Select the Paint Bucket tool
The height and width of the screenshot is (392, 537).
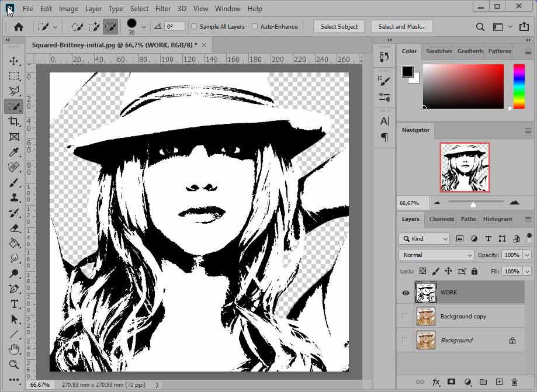point(13,243)
